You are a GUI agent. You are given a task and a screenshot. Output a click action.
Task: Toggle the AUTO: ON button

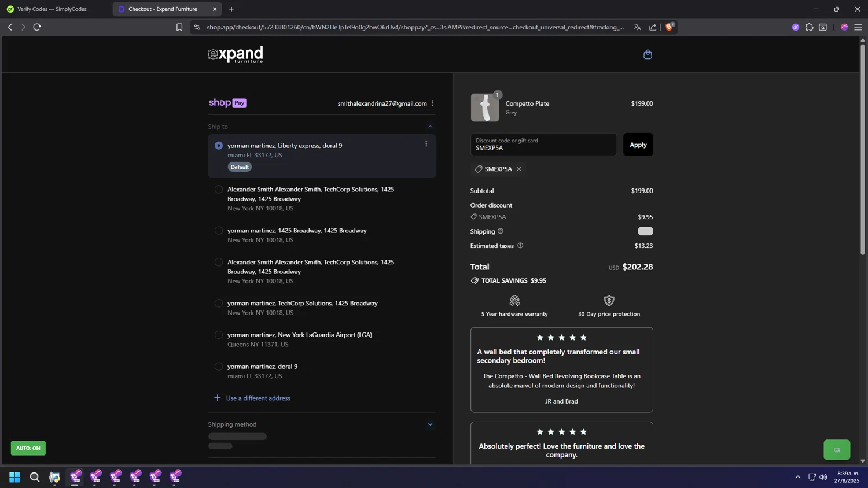tap(28, 448)
